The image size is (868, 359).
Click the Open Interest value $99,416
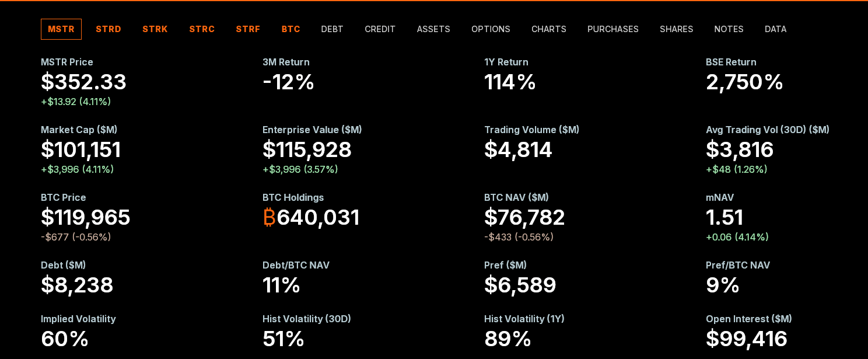point(746,339)
